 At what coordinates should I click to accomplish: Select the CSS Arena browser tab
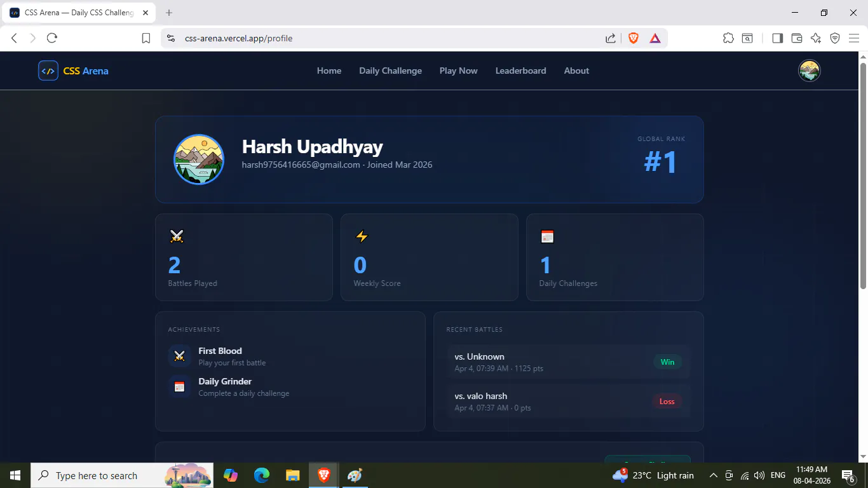[79, 13]
